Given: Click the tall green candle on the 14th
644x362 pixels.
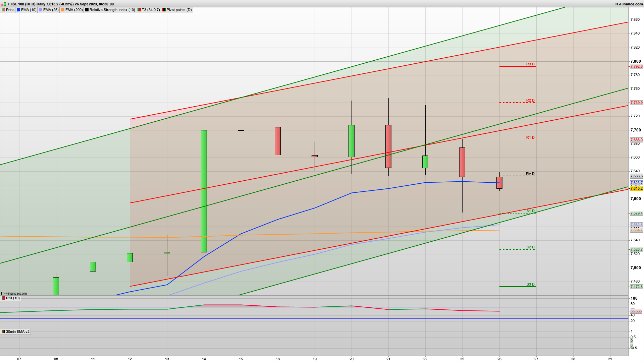Looking at the screenshot, I should point(204,191).
